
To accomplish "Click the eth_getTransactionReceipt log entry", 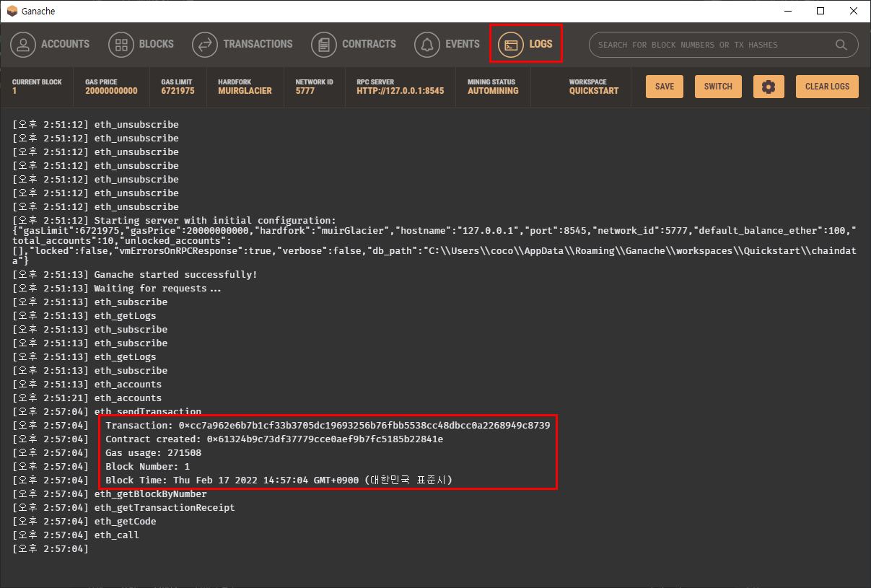I will 165,508.
